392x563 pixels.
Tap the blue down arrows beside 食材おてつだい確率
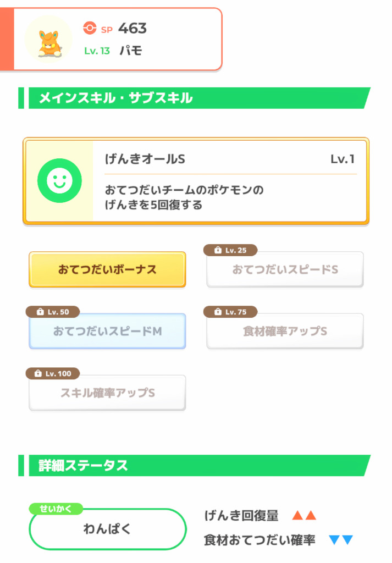coord(341,540)
